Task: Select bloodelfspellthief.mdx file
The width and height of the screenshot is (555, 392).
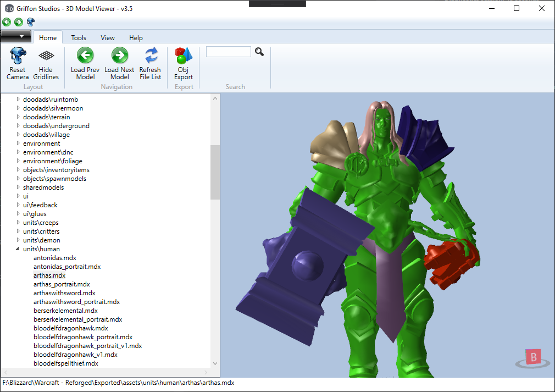Action: coord(66,363)
